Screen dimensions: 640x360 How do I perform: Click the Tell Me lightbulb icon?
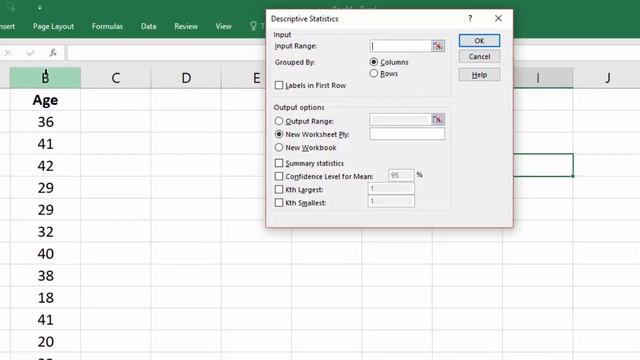[x=253, y=26]
